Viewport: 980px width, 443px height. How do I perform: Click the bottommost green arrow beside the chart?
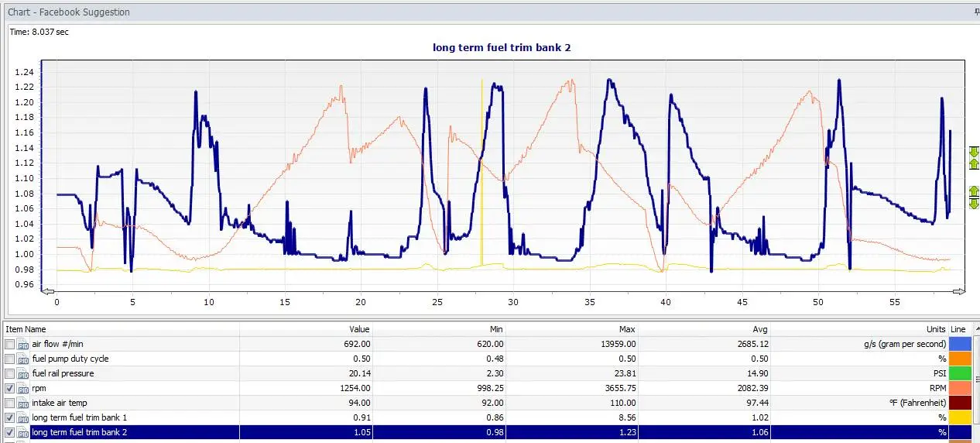tap(974, 204)
